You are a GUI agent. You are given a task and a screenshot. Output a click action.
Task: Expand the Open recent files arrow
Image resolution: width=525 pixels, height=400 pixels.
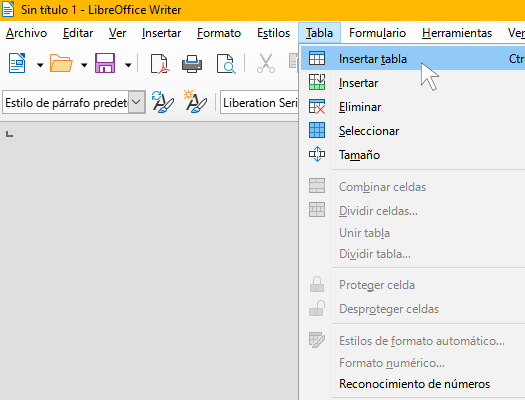[x=84, y=65]
